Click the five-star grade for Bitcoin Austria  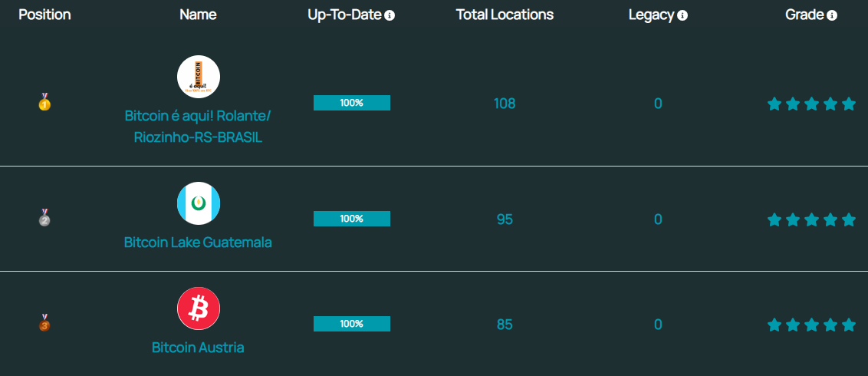pos(811,325)
